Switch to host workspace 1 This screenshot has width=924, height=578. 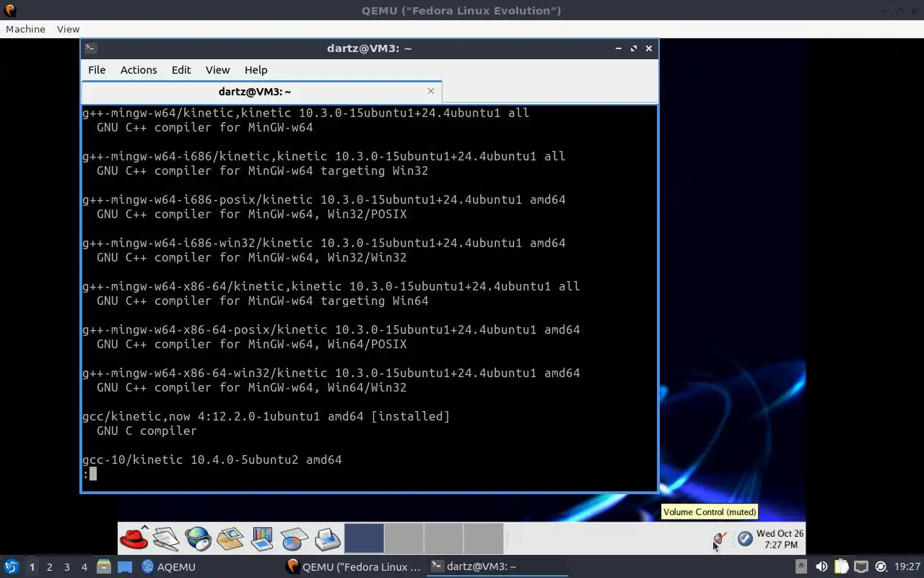click(32, 567)
